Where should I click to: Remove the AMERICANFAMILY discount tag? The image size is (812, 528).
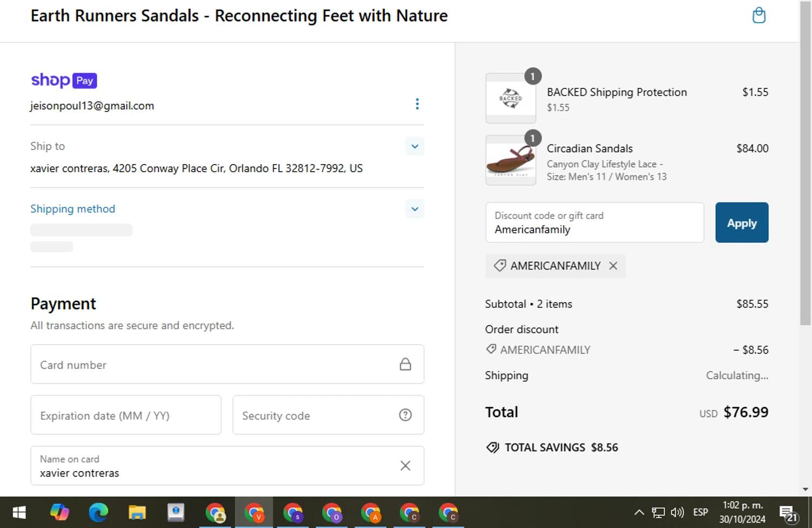click(613, 266)
